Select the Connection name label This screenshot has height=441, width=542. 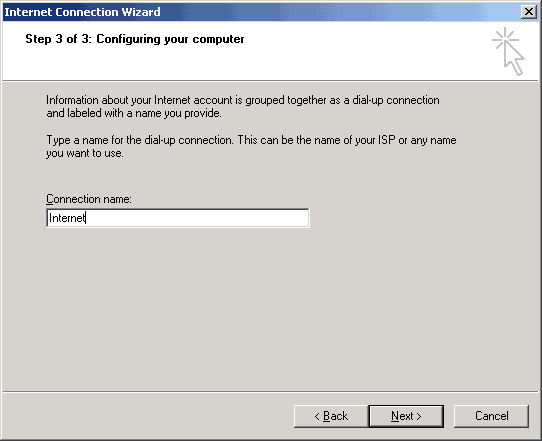89,199
